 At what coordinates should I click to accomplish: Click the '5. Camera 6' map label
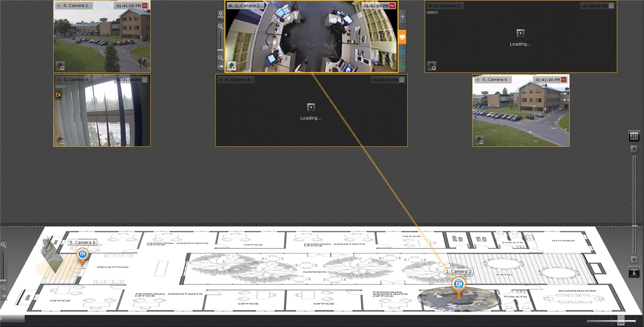82,243
